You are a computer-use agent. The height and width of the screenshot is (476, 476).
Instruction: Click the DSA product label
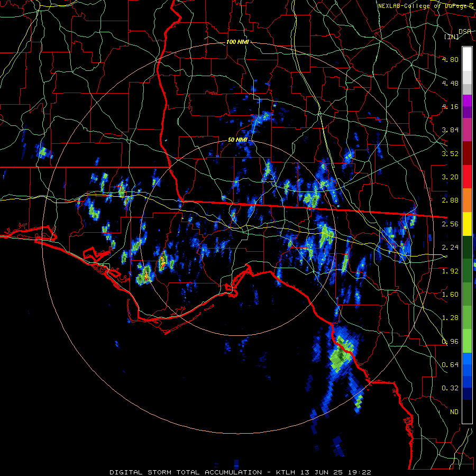coord(465,31)
